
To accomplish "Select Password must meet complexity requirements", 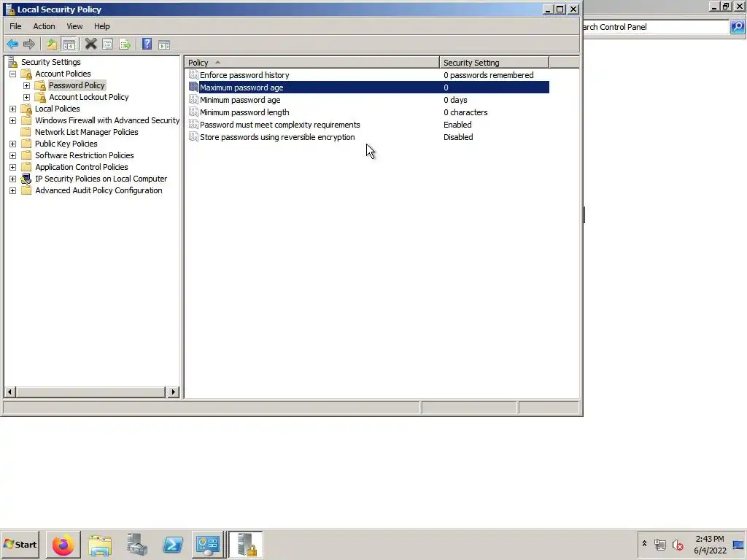I will pyautogui.click(x=368, y=124).
